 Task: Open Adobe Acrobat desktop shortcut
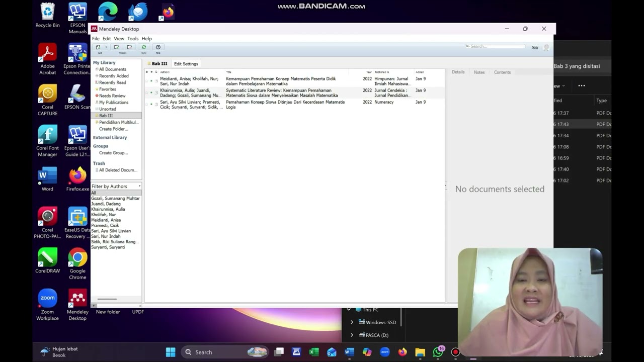[x=48, y=59]
